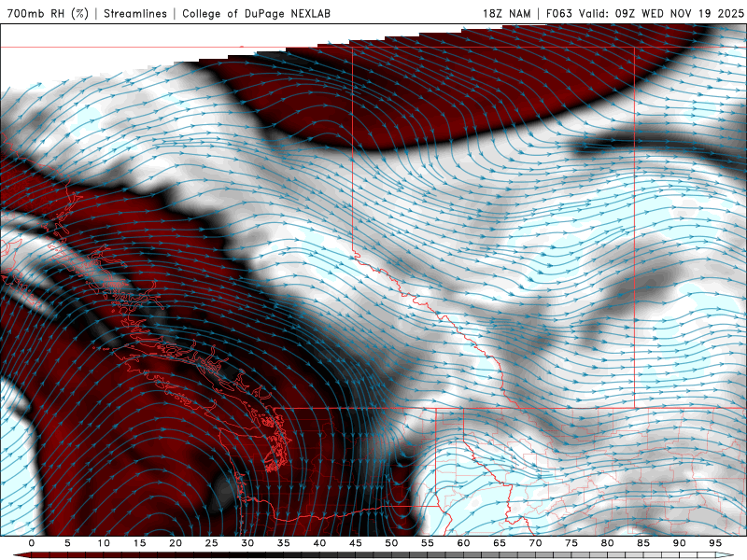This screenshot has height=560, width=747.
Task: Click the 70 tick label on the legend
Action: tap(535, 543)
